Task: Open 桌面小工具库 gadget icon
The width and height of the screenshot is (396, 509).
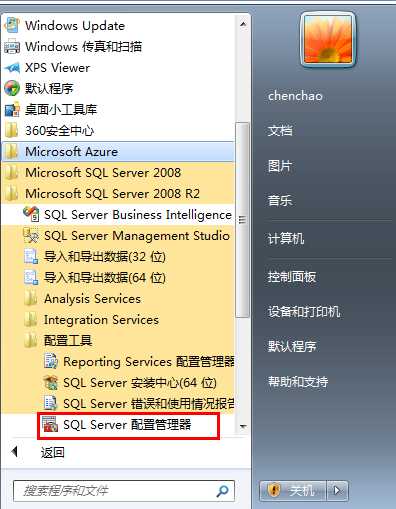Action: (12, 109)
